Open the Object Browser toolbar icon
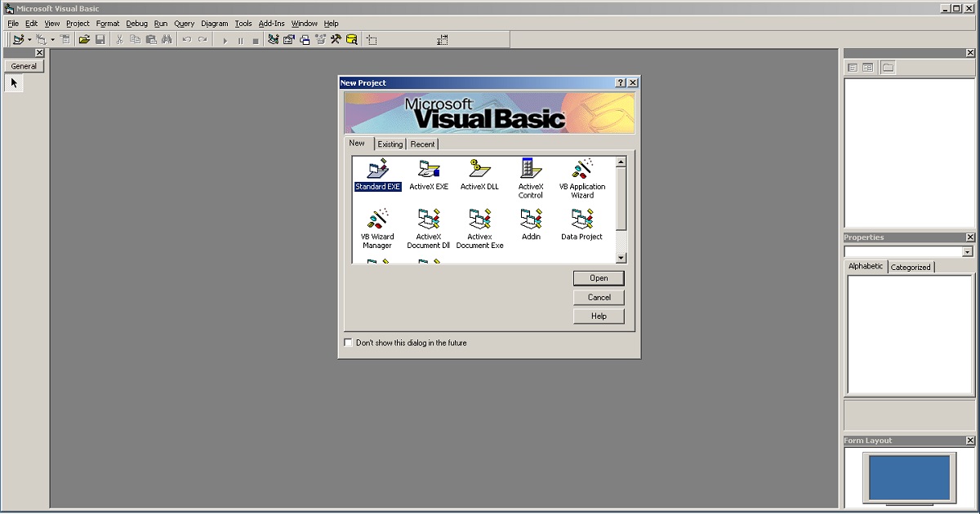This screenshot has height=514, width=980. click(320, 39)
